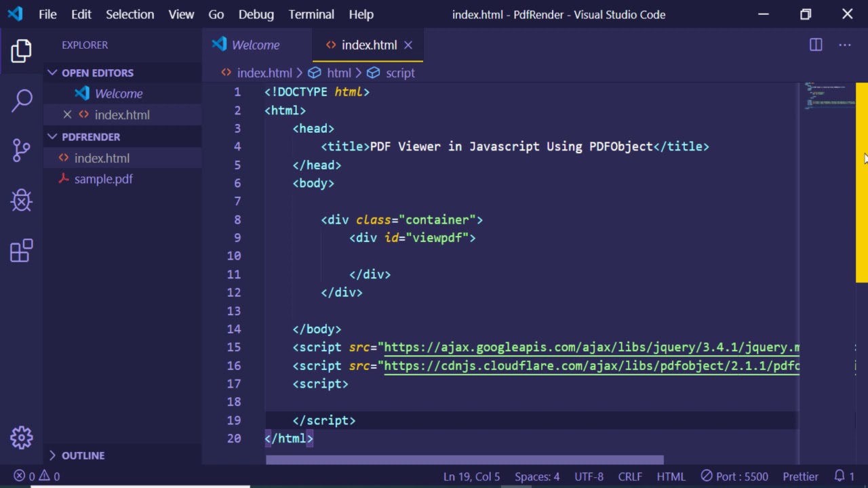868x488 pixels.
Task: Click Prettier in the status bar
Action: 800,476
